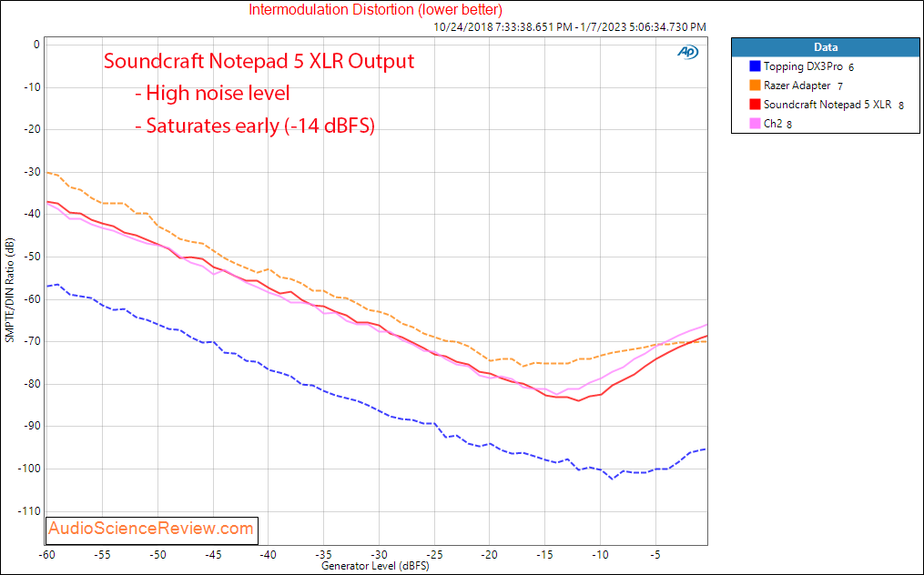Click the '-70' tick on the y-axis
This screenshot has width=924, height=575.
click(x=32, y=342)
